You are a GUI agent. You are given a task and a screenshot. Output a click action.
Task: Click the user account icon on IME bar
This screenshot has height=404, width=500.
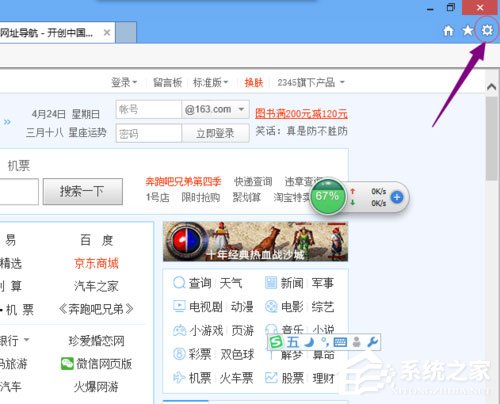(x=357, y=342)
